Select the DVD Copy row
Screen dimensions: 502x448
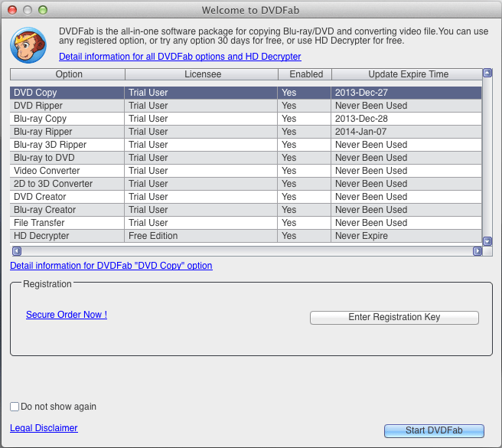tap(246, 93)
